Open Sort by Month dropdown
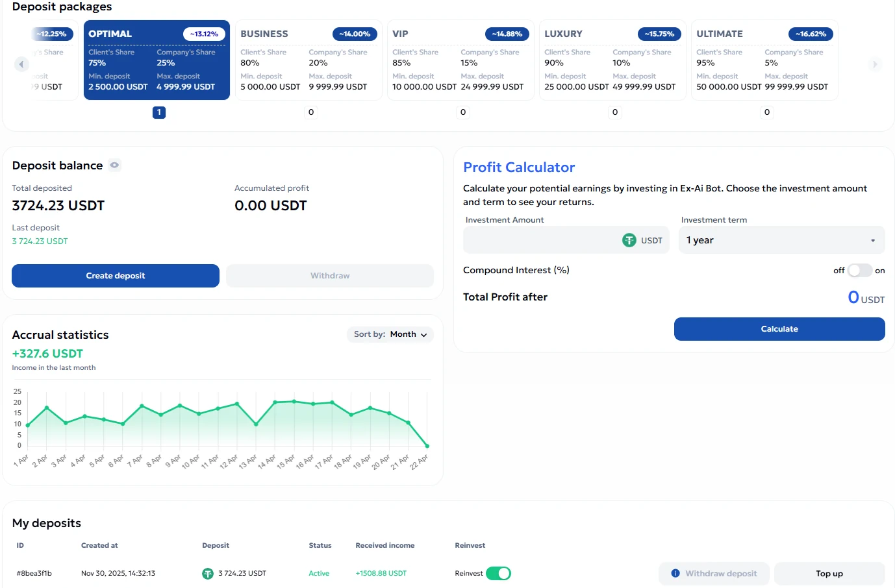 point(390,334)
